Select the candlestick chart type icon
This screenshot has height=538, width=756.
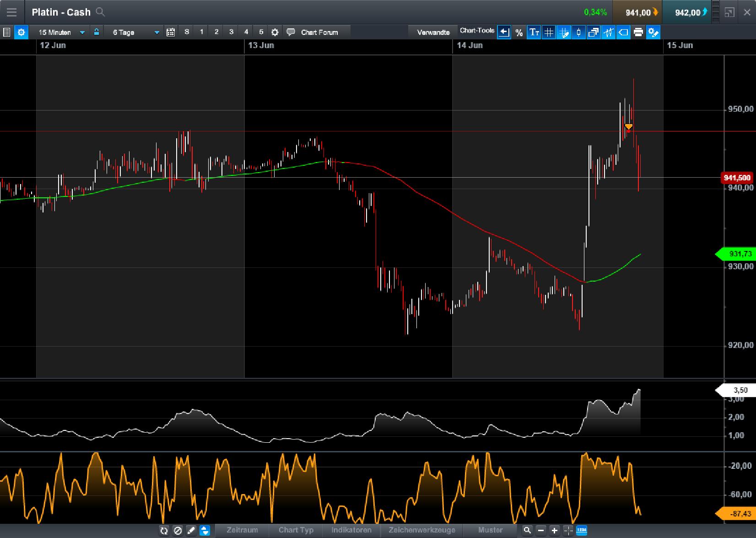pos(578,32)
